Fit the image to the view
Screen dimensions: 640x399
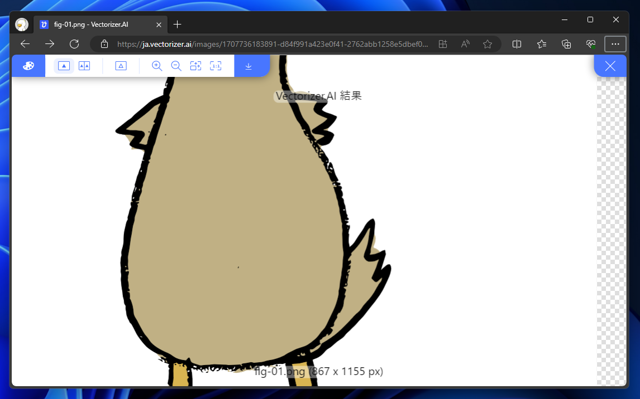(x=196, y=66)
